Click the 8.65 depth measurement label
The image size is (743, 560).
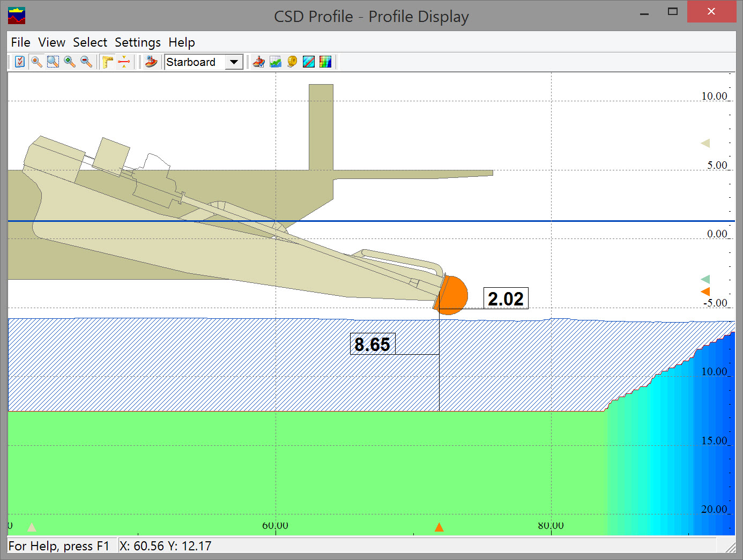(x=373, y=344)
